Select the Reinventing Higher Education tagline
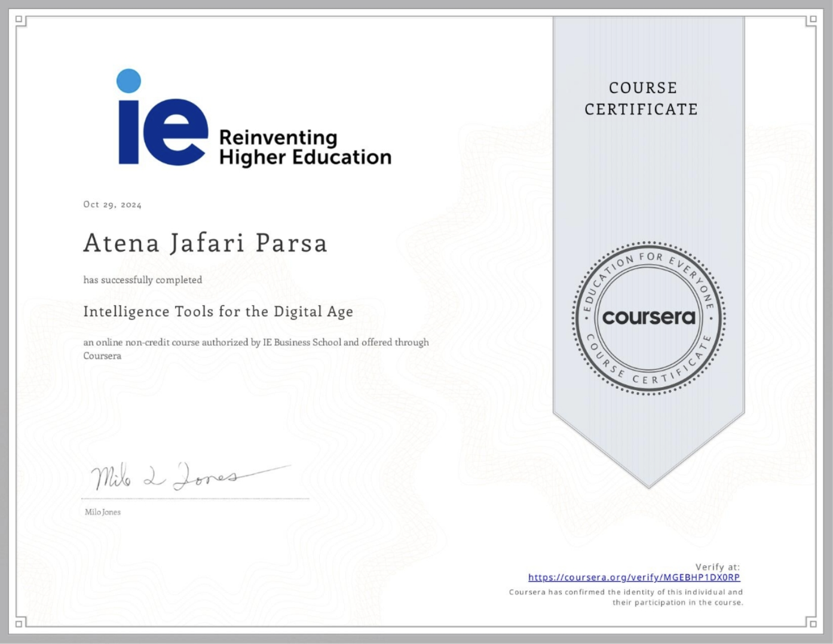Screen dimensions: 833x644 [x=304, y=146]
